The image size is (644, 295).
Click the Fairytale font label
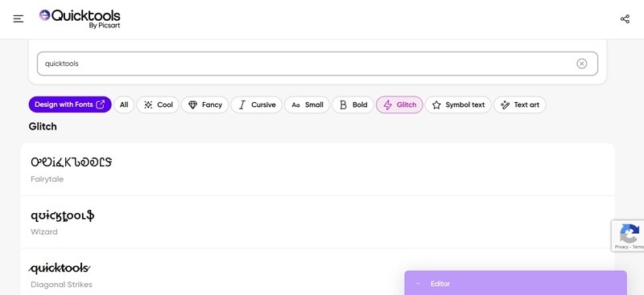point(47,179)
